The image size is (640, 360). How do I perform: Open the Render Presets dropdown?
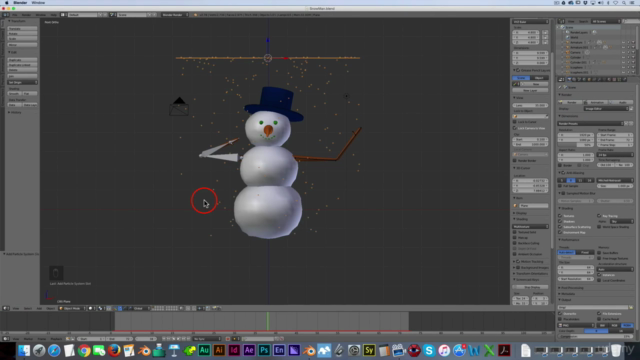click(x=591, y=123)
